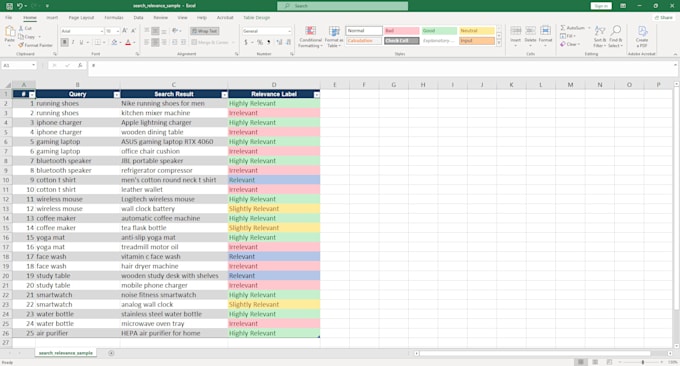Click the Decrease Decimal icon
Image resolution: width=680 pixels, height=366 pixels.
coord(288,42)
